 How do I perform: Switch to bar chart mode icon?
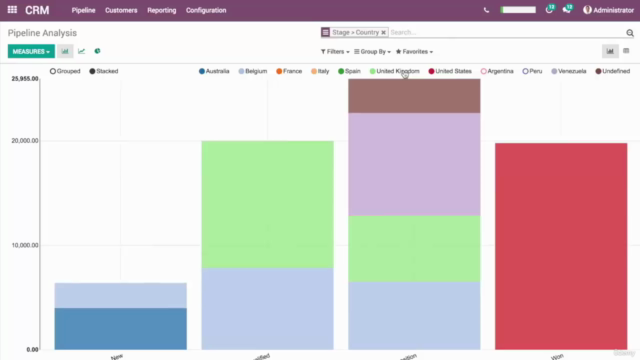[x=65, y=51]
